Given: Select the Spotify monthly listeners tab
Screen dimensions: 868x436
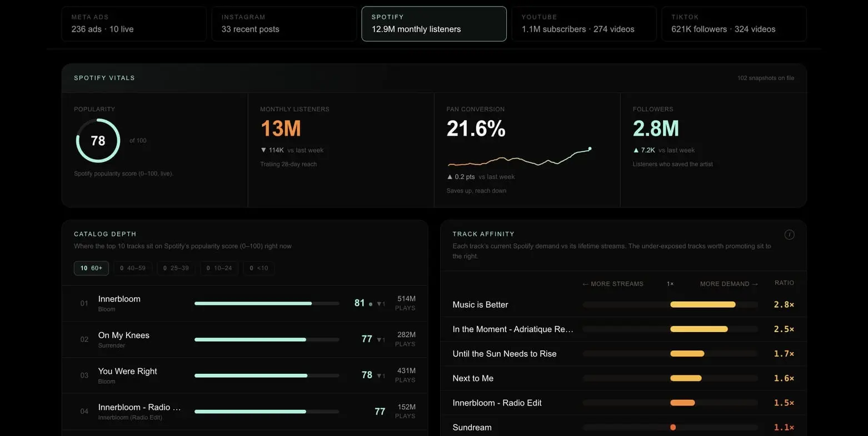Looking at the screenshot, I should pyautogui.click(x=434, y=24).
